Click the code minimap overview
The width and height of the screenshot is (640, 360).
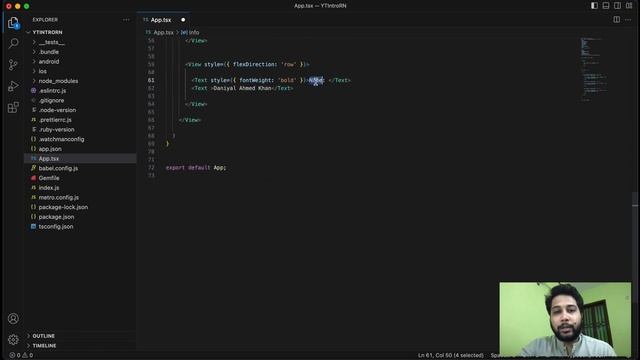[594, 69]
